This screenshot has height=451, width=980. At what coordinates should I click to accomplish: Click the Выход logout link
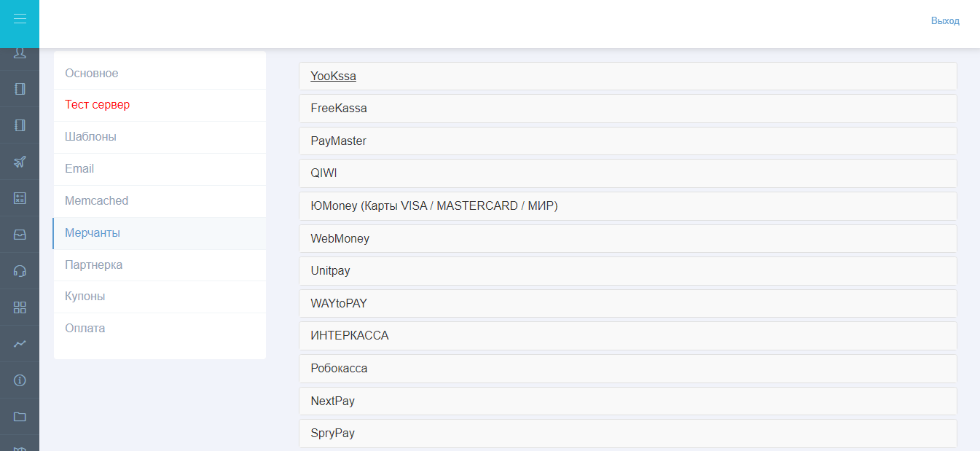945,21
